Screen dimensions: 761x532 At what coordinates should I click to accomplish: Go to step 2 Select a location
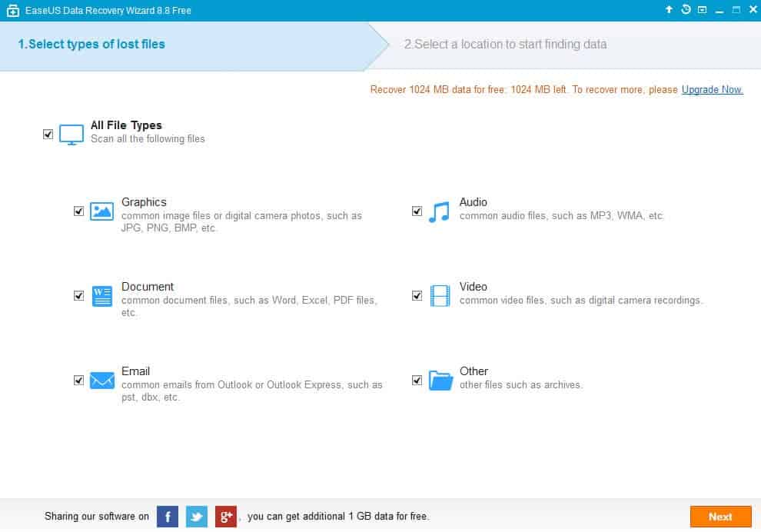click(505, 45)
